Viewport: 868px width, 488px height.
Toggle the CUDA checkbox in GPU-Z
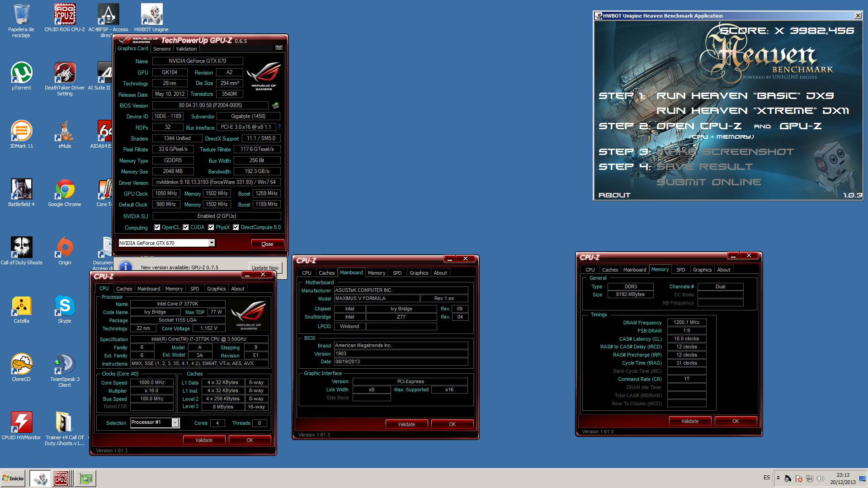(185, 227)
